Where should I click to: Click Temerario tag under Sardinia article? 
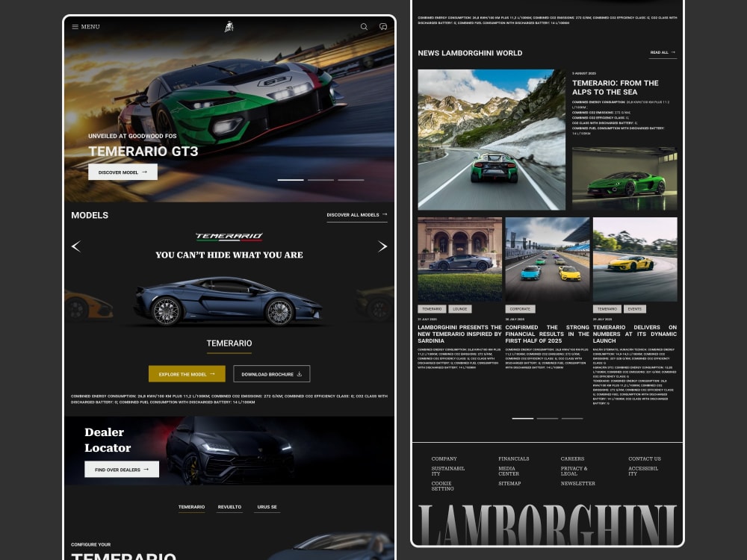coord(432,309)
